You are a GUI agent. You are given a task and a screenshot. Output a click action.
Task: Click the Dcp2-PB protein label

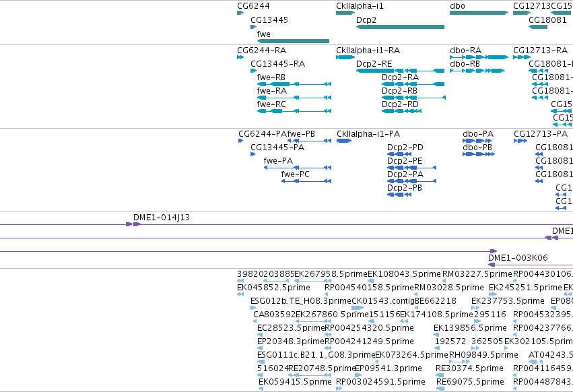point(405,189)
